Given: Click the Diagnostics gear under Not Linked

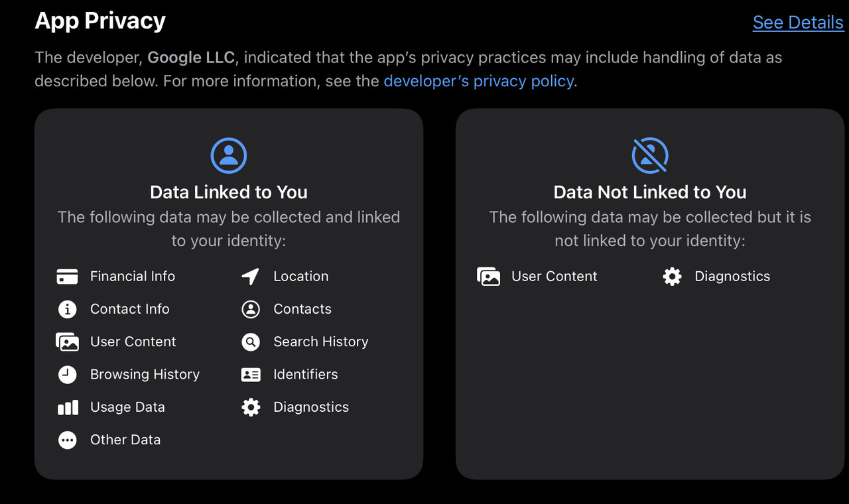Looking at the screenshot, I should (672, 277).
